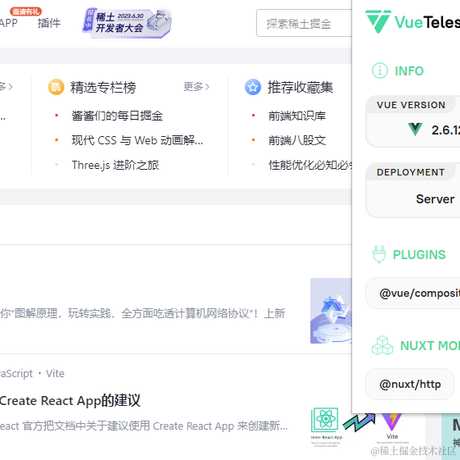Open 前端知识库 collection
Screen dimensions: 460x460
coord(297,116)
